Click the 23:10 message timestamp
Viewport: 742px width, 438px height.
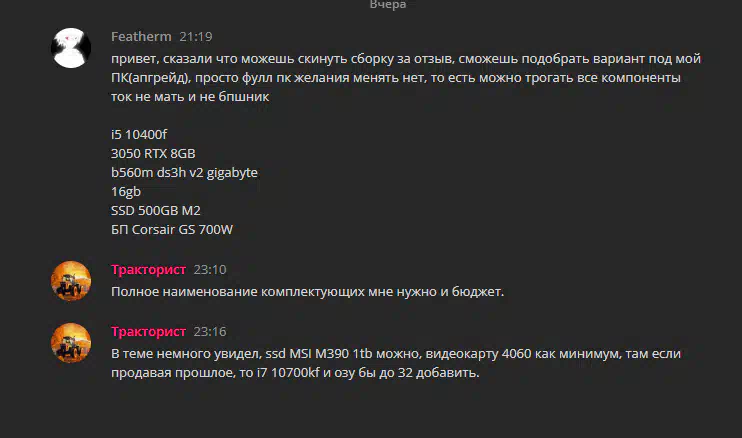[210, 270]
